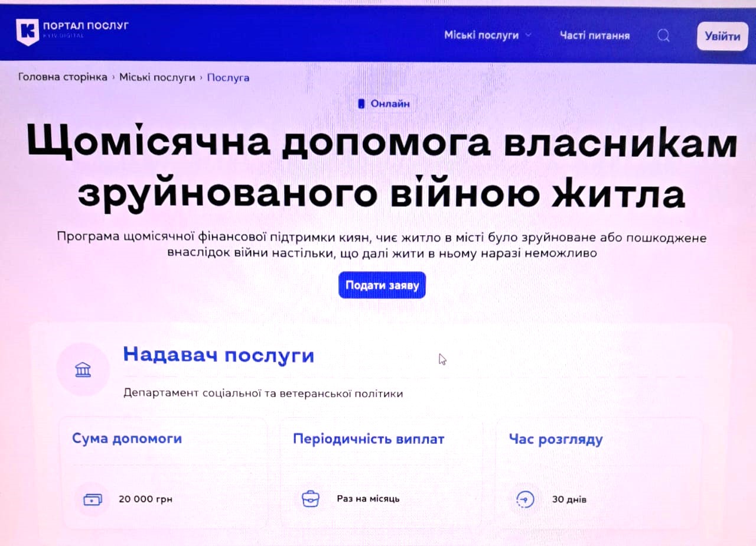Click the bank building icon

pyautogui.click(x=83, y=370)
